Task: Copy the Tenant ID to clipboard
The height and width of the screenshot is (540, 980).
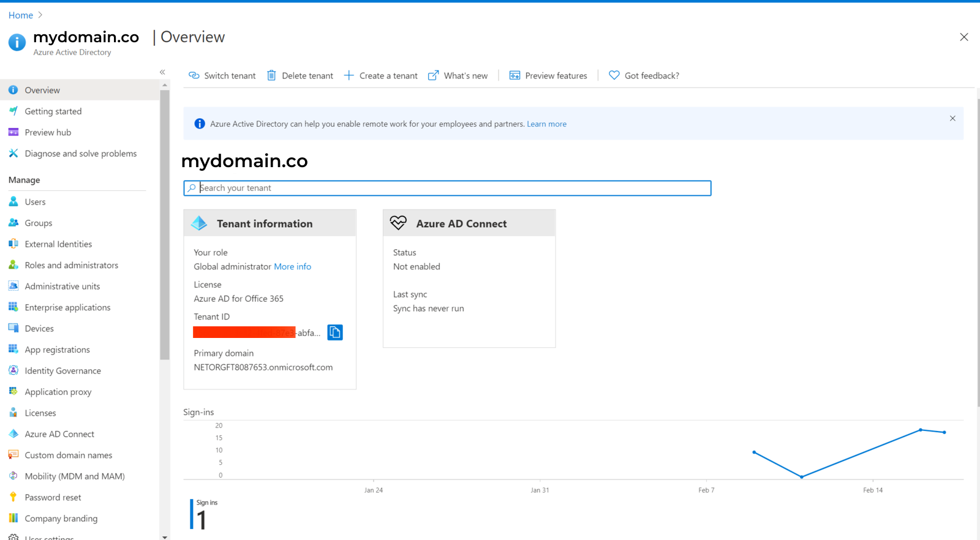Action: click(335, 332)
